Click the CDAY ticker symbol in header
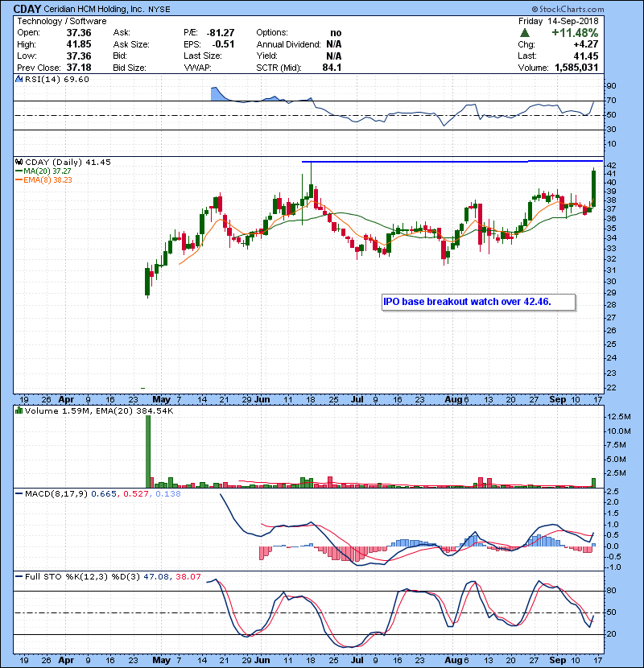The height and width of the screenshot is (668, 644). (x=27, y=9)
